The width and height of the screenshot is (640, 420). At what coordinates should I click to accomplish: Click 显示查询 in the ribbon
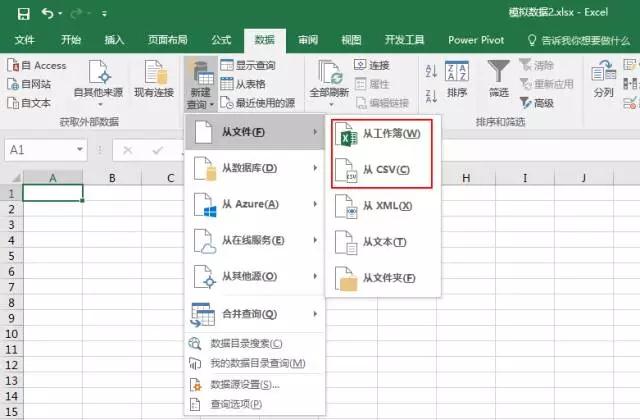[248, 65]
